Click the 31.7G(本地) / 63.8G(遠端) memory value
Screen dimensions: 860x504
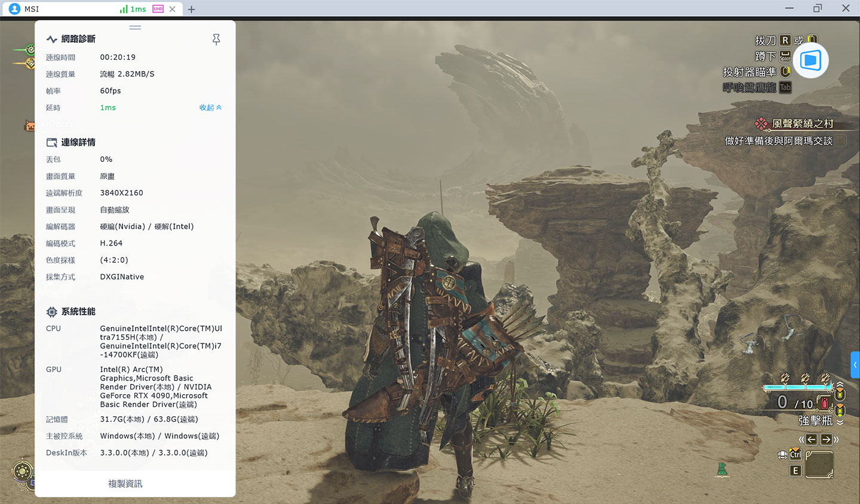[149, 419]
